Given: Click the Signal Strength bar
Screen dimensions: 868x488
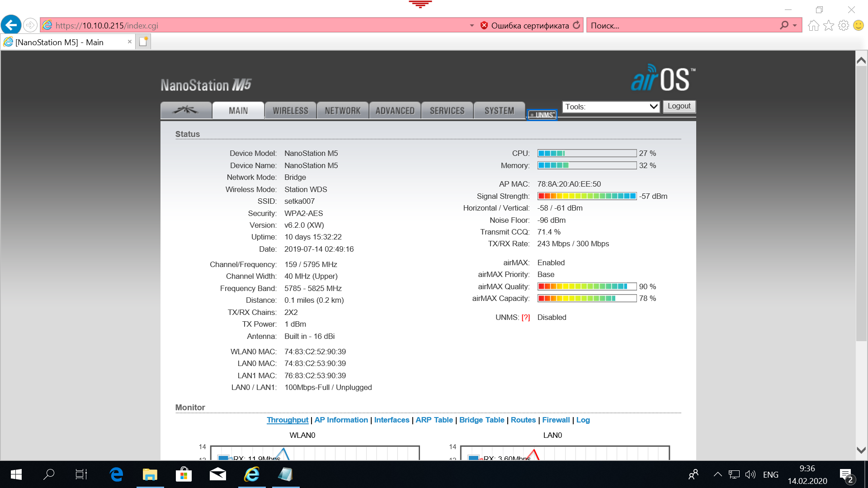Looking at the screenshot, I should pyautogui.click(x=587, y=196).
